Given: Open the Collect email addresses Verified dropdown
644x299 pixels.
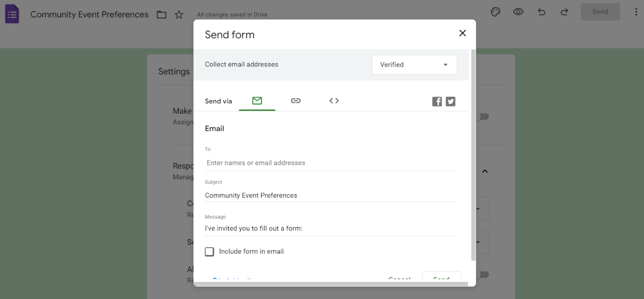Looking at the screenshot, I should pos(414,64).
